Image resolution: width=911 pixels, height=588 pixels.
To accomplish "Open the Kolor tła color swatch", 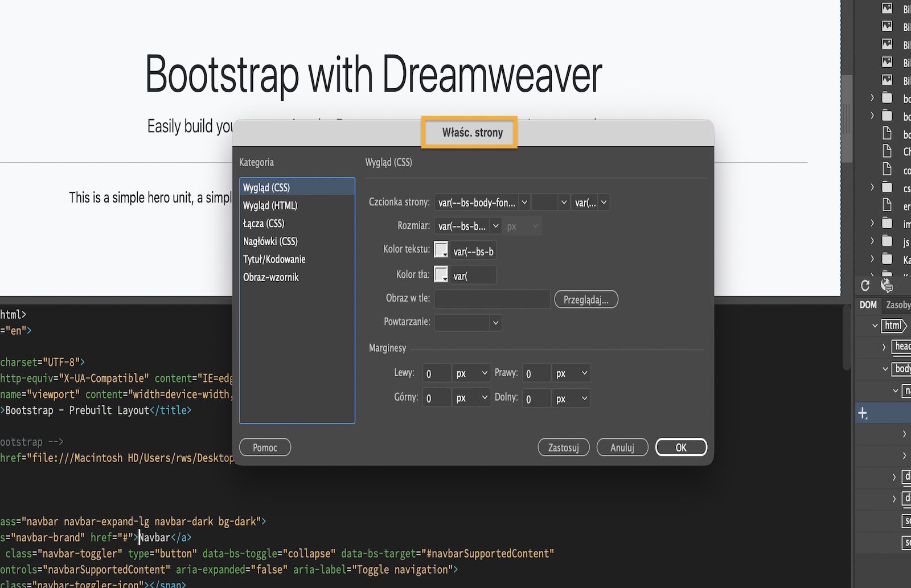I will tap(441, 274).
